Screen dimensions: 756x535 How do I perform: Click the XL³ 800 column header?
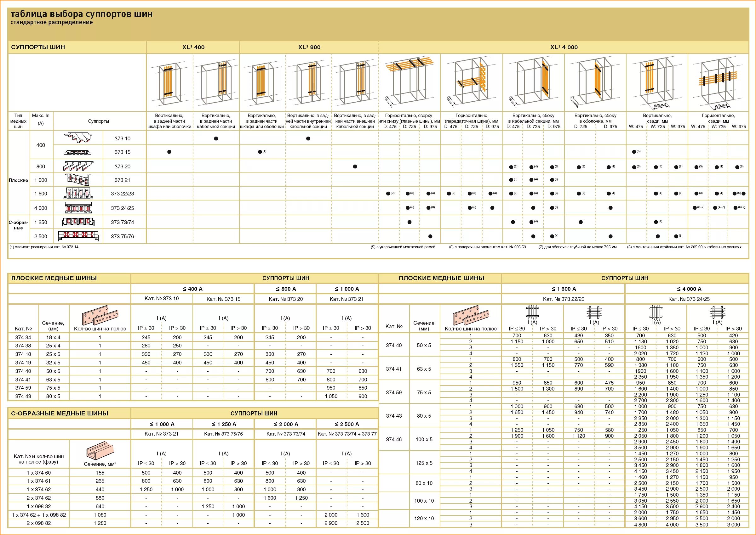click(x=309, y=47)
